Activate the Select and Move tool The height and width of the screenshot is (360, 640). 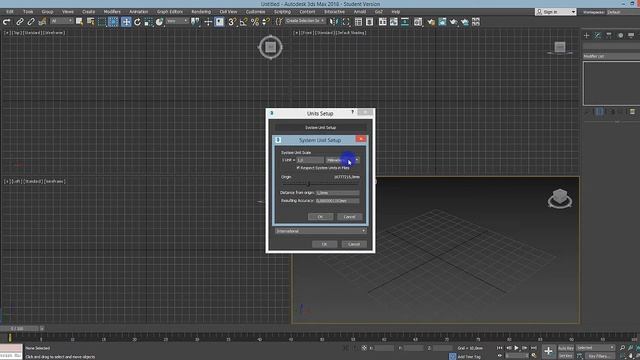coord(126,22)
